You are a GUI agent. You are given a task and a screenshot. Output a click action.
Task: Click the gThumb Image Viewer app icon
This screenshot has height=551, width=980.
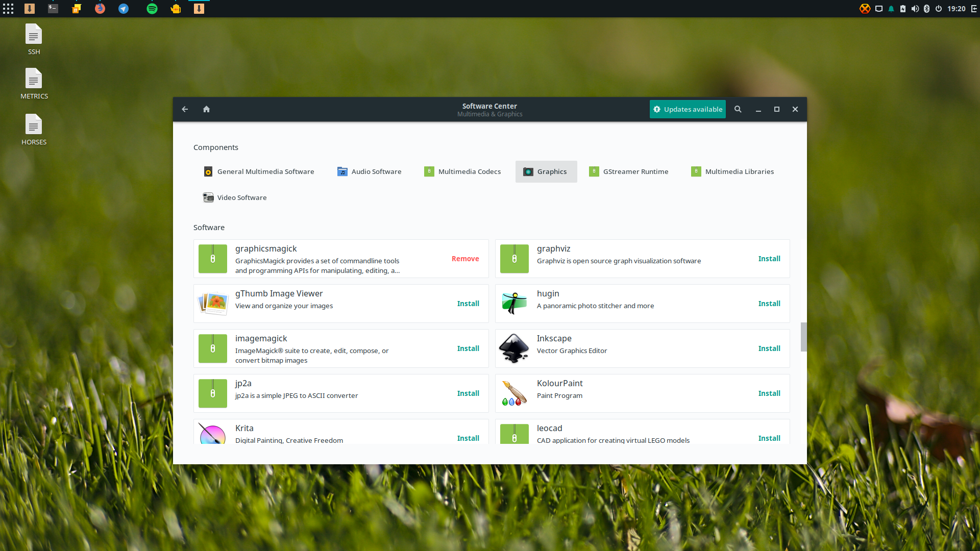coord(213,304)
